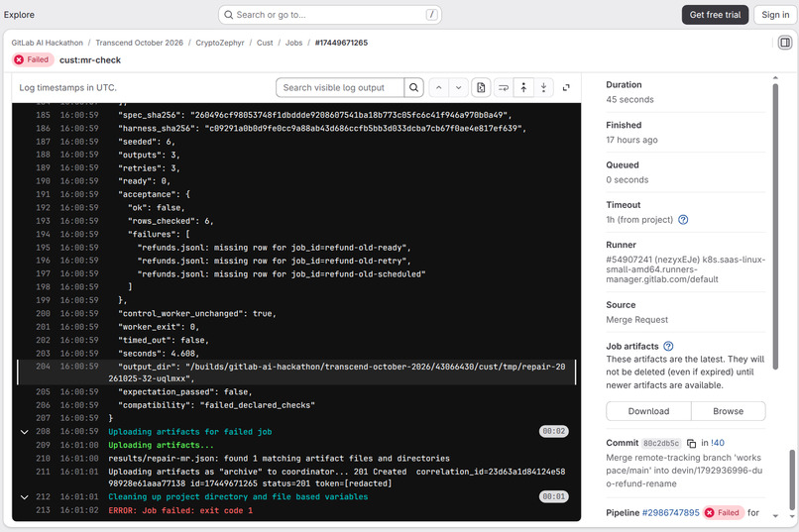
Task: Click the Sign in button
Action: click(775, 15)
